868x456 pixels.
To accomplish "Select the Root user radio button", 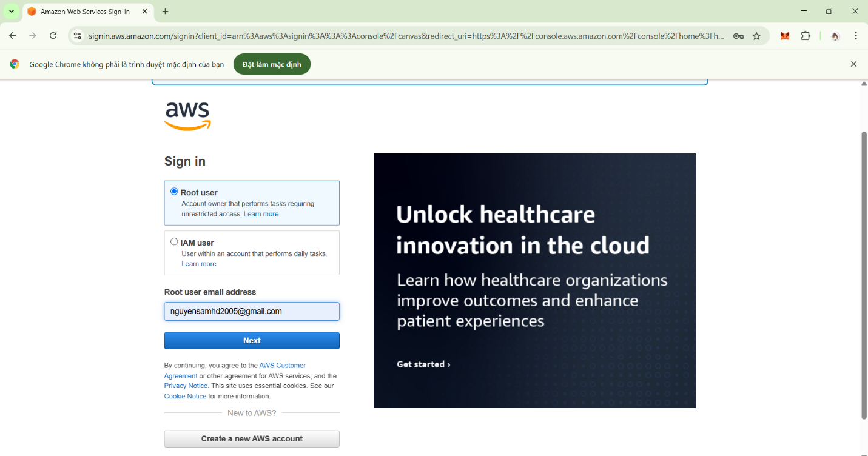I will (x=174, y=190).
